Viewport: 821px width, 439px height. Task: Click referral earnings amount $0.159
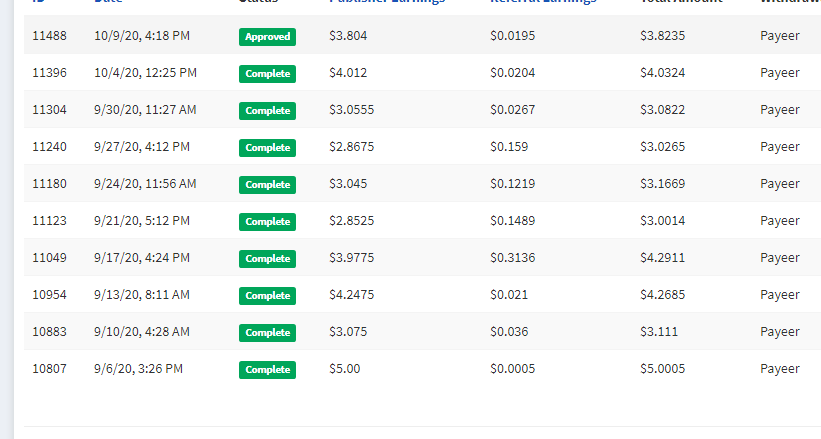tap(509, 147)
